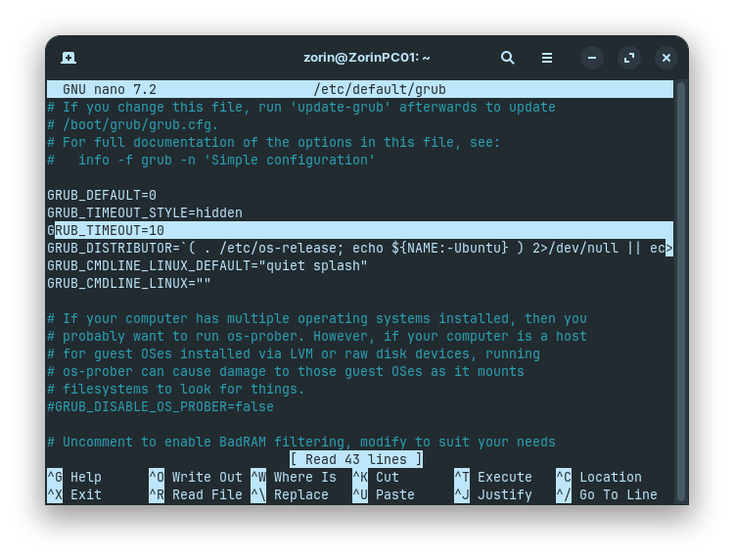Click the ^/ Go To Line shortcut
Screen dimensions: 734x560
pos(607,495)
